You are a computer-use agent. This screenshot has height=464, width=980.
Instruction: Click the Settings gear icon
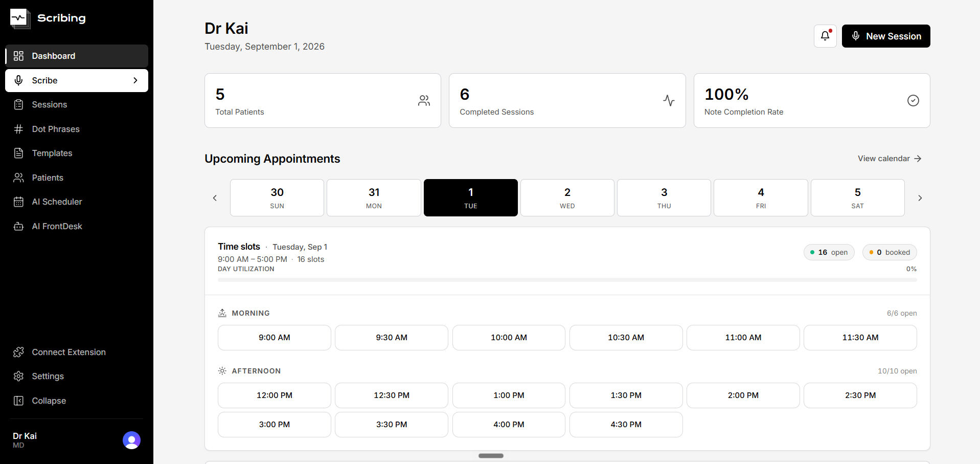(18, 376)
